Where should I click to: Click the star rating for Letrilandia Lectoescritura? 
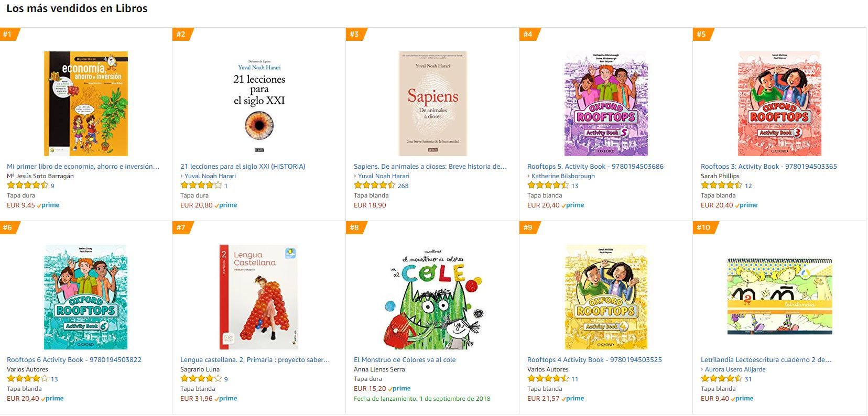(x=721, y=379)
